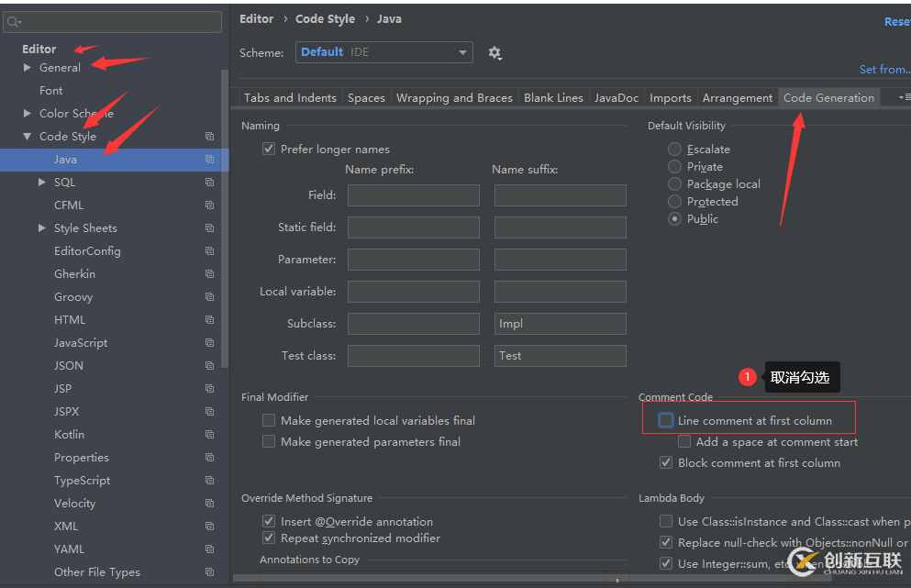The image size is (911, 588).
Task: Click the copy icon next to SQL
Action: (209, 183)
